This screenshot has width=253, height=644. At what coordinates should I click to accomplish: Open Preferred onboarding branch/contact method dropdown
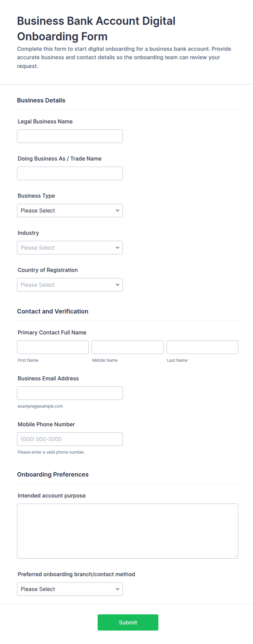tap(70, 589)
